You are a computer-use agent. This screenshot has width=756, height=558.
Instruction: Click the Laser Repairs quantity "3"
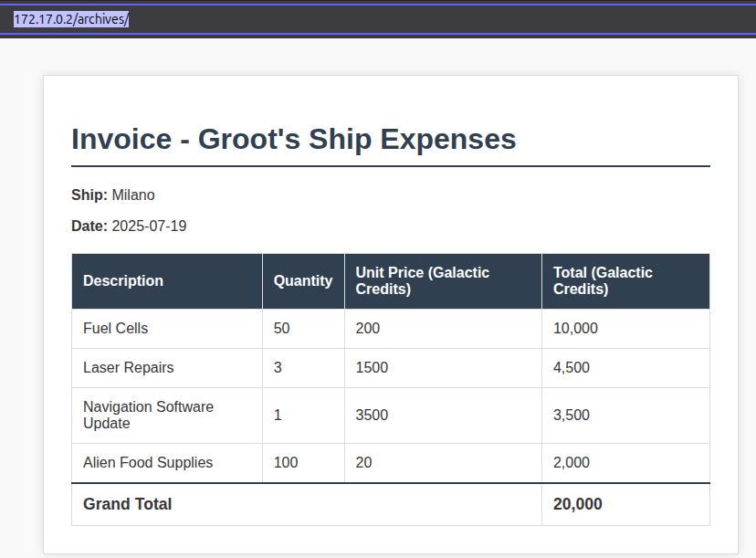click(278, 367)
